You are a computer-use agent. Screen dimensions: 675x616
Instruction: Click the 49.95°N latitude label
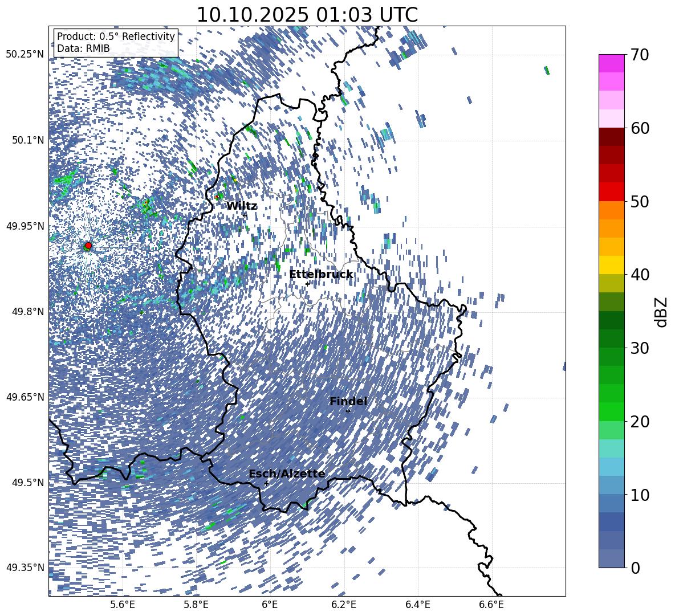25,226
